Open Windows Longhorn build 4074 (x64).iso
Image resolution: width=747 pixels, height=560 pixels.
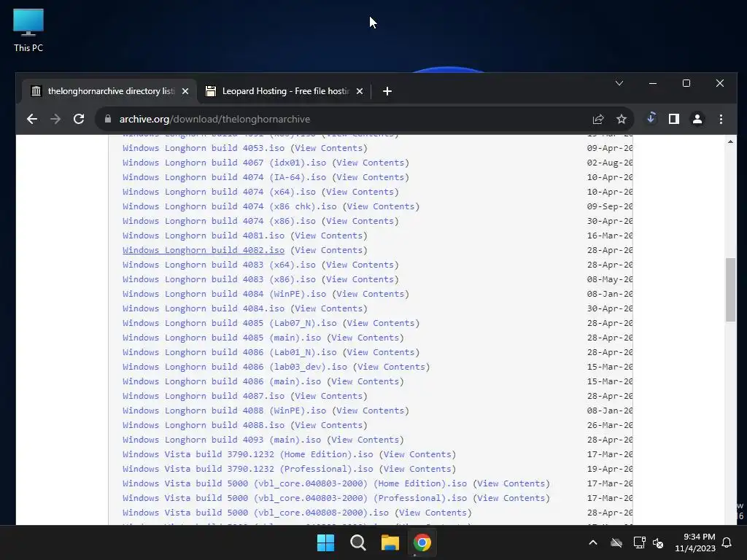click(x=219, y=192)
